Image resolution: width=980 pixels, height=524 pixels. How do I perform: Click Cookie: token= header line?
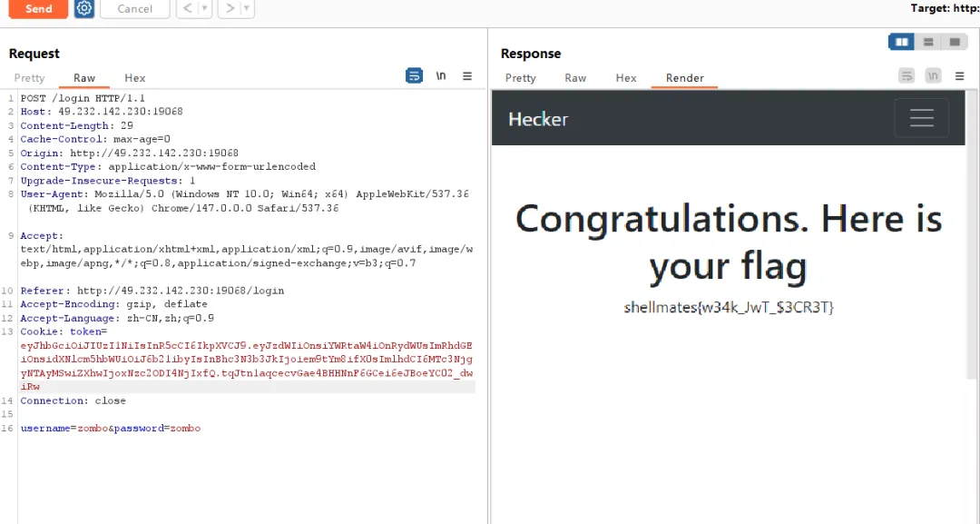[x=64, y=332]
